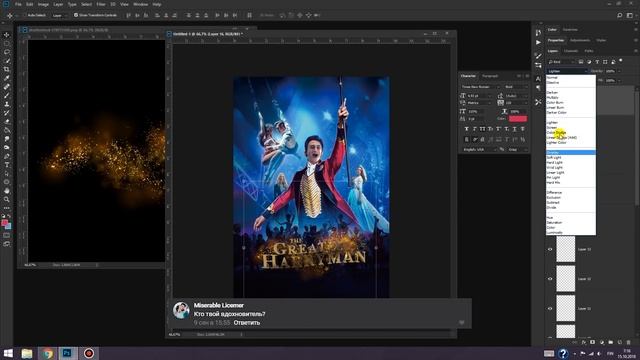Select the Gradient tool
Screen dimensions: 640x360
7,130
